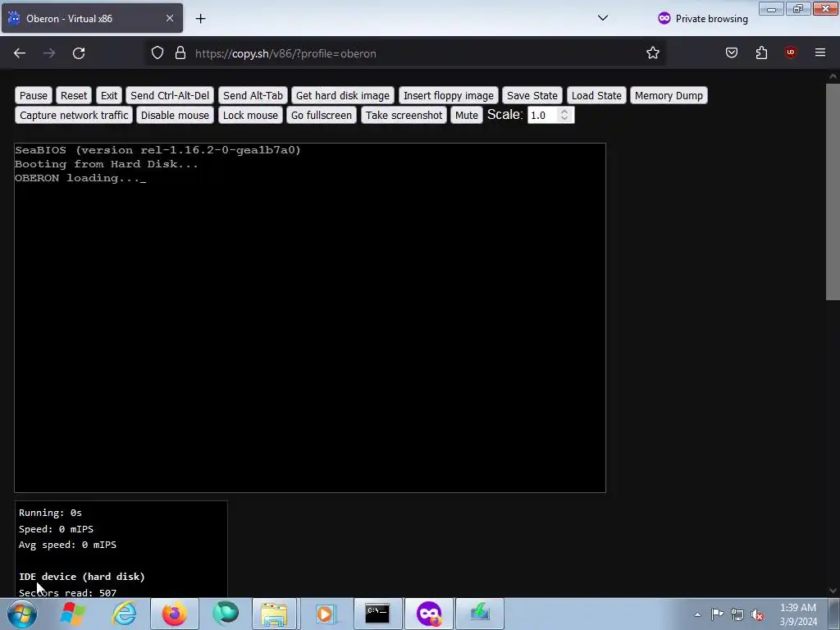Open network status tray icon

pyautogui.click(x=737, y=614)
